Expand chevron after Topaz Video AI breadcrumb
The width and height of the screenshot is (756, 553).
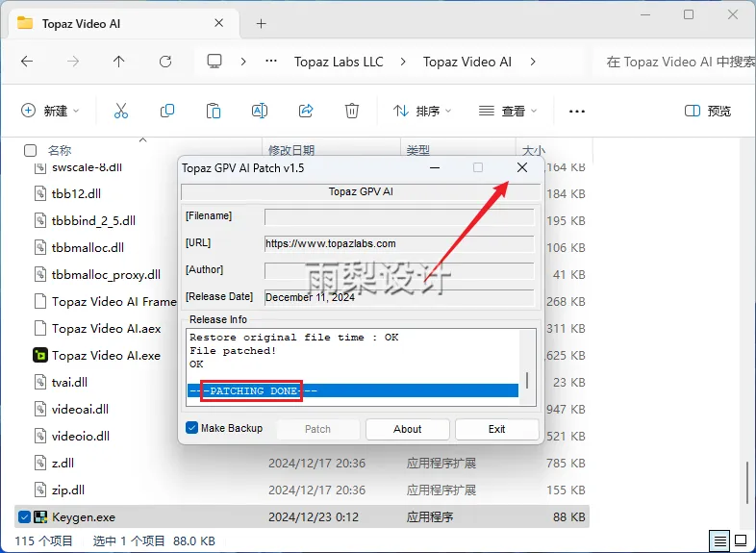coord(532,62)
